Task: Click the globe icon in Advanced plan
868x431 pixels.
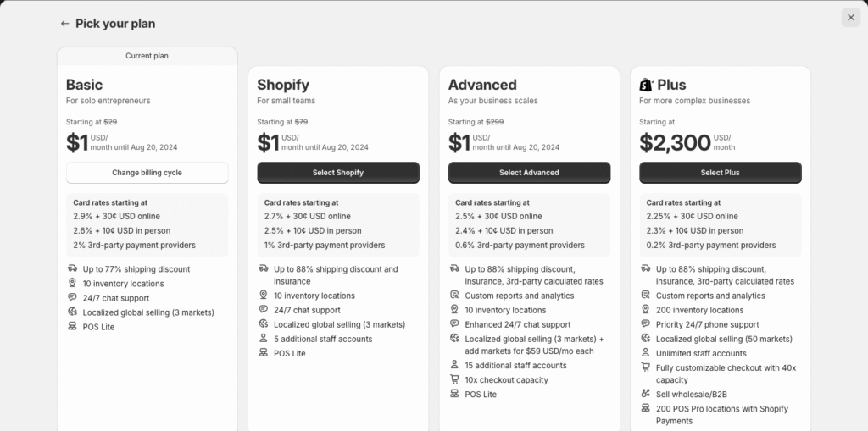Action: tap(455, 339)
